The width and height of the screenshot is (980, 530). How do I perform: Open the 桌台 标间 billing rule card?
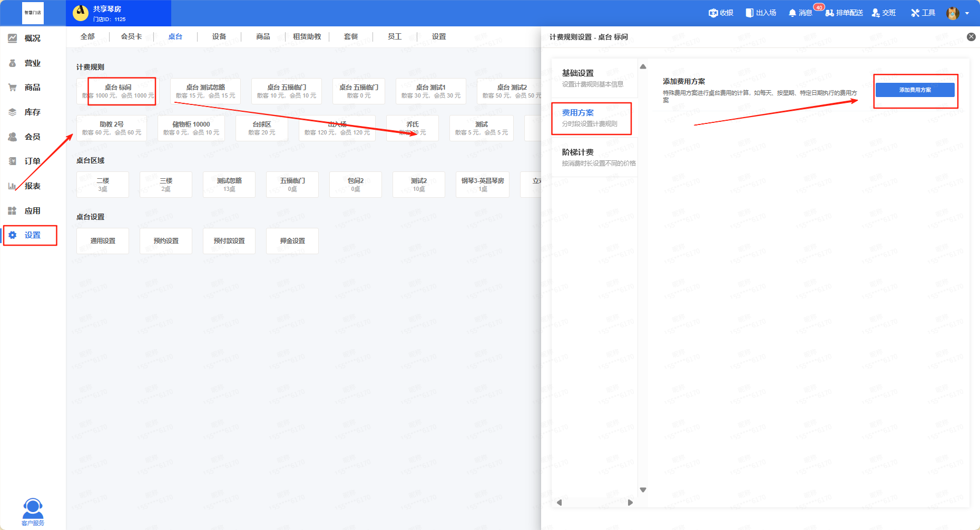click(x=118, y=91)
